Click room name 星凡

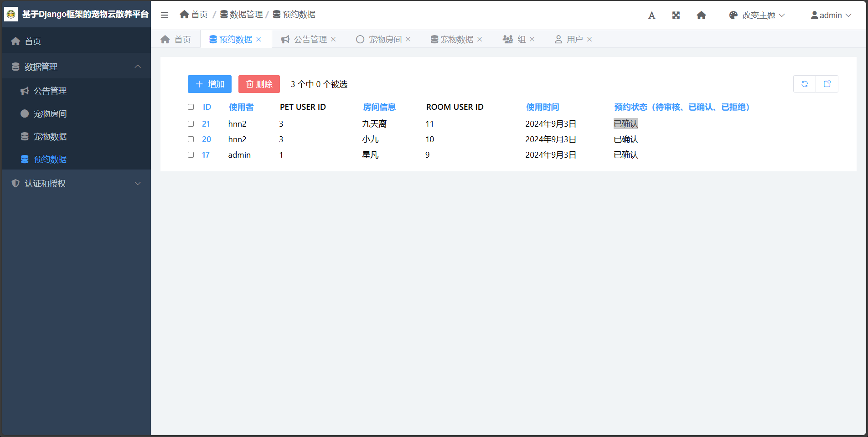[370, 155]
